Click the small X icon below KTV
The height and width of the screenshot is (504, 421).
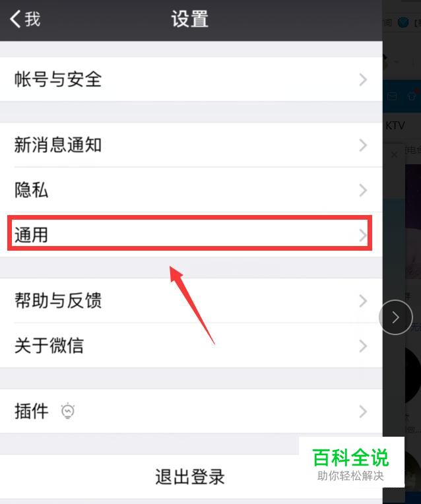point(394,155)
